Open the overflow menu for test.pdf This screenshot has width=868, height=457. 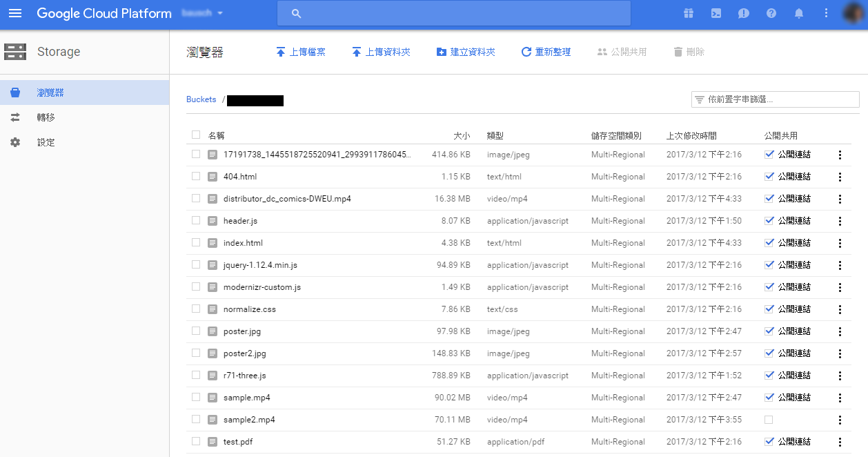[x=840, y=442]
